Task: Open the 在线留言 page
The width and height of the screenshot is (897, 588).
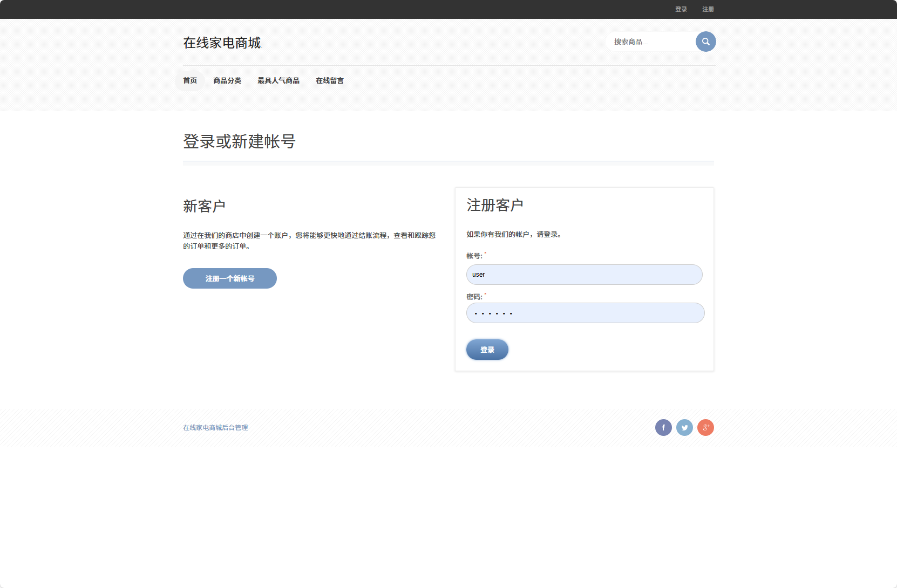Action: (x=330, y=80)
